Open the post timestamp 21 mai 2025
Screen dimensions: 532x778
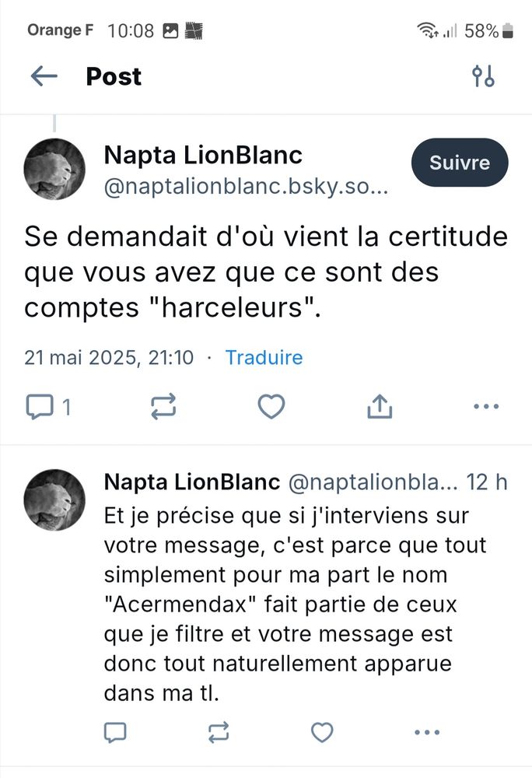point(109,357)
